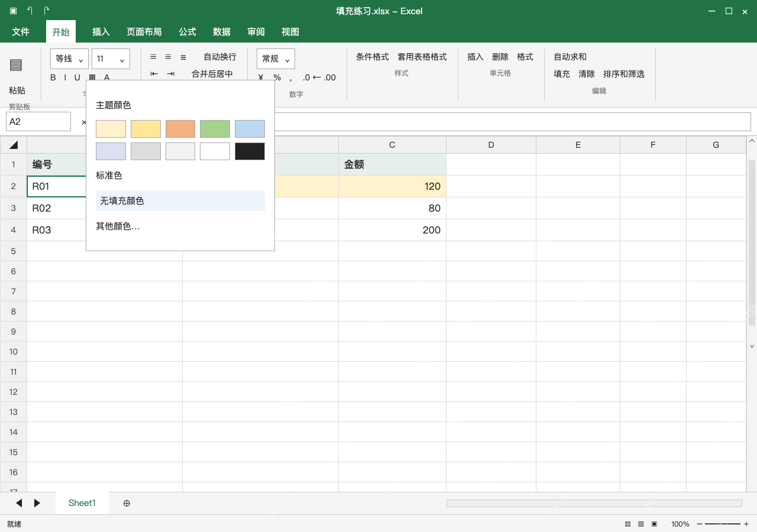Click the decimal places .0 ← .00 button
The height and width of the screenshot is (532, 757).
pos(319,77)
